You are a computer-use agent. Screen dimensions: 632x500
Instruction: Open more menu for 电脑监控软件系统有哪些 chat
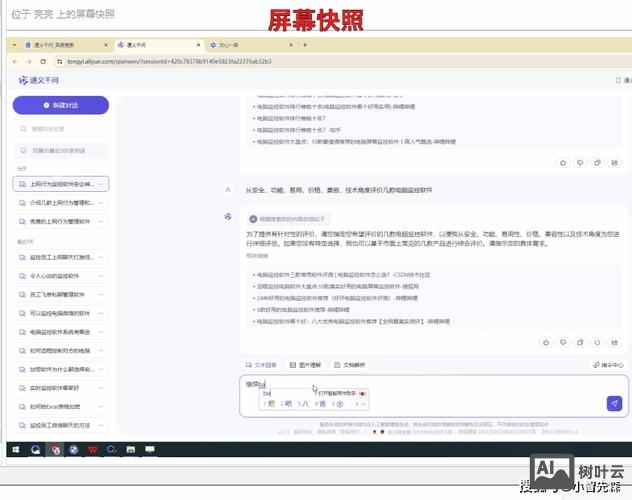[x=101, y=332]
